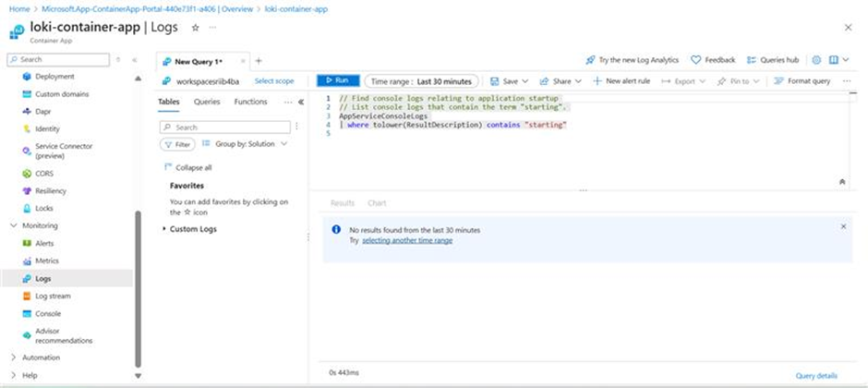Open Service Connector (preview)
Image resolution: width=868 pixels, height=388 pixels.
click(64, 151)
